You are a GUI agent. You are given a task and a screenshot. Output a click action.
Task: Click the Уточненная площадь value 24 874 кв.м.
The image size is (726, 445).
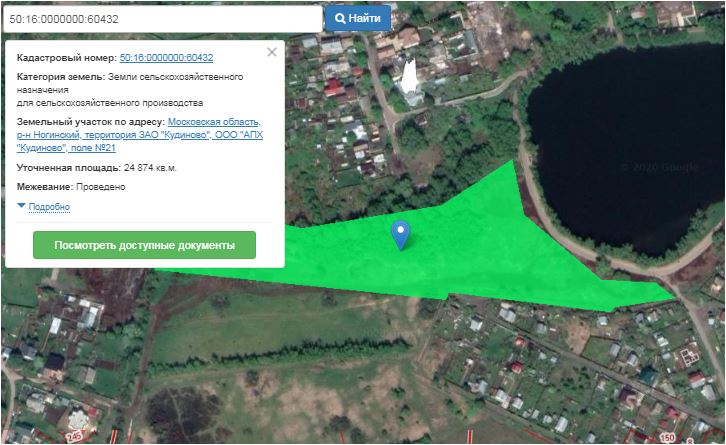click(150, 168)
